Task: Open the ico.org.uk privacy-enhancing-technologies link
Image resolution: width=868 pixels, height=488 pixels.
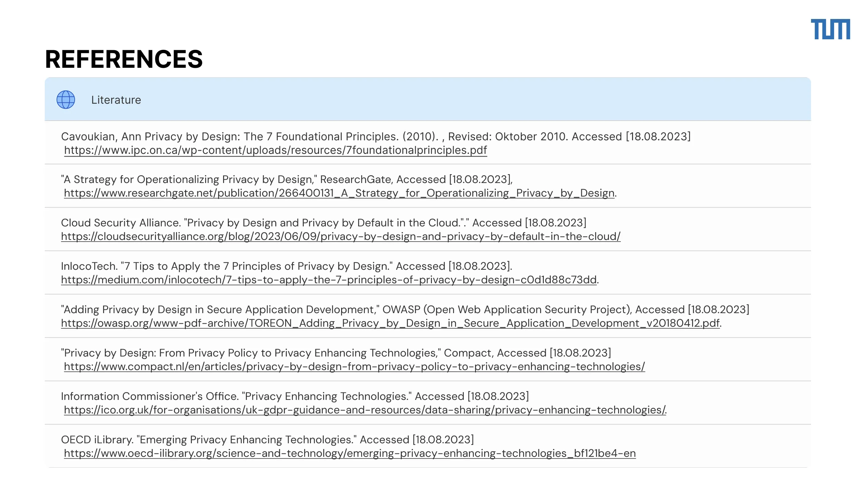Action: pyautogui.click(x=365, y=410)
